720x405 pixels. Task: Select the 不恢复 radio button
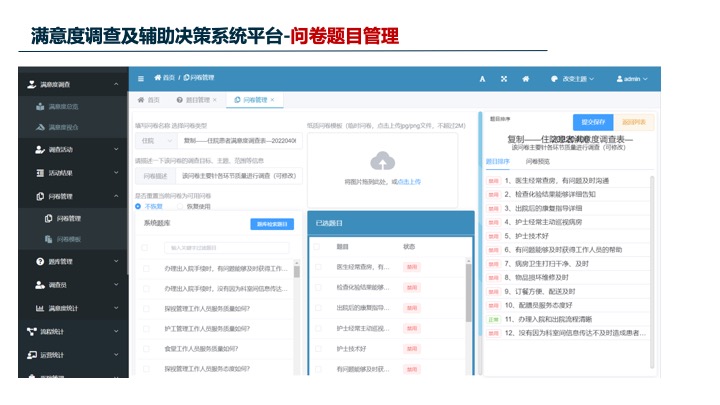[x=138, y=207]
